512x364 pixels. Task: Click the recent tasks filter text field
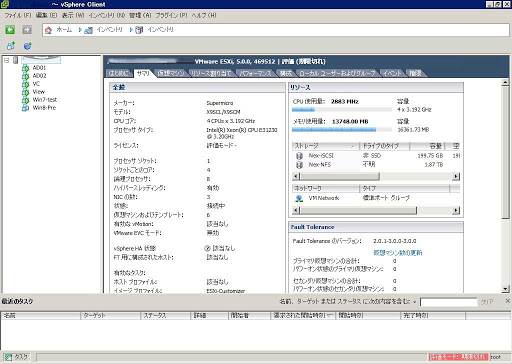coord(449,302)
